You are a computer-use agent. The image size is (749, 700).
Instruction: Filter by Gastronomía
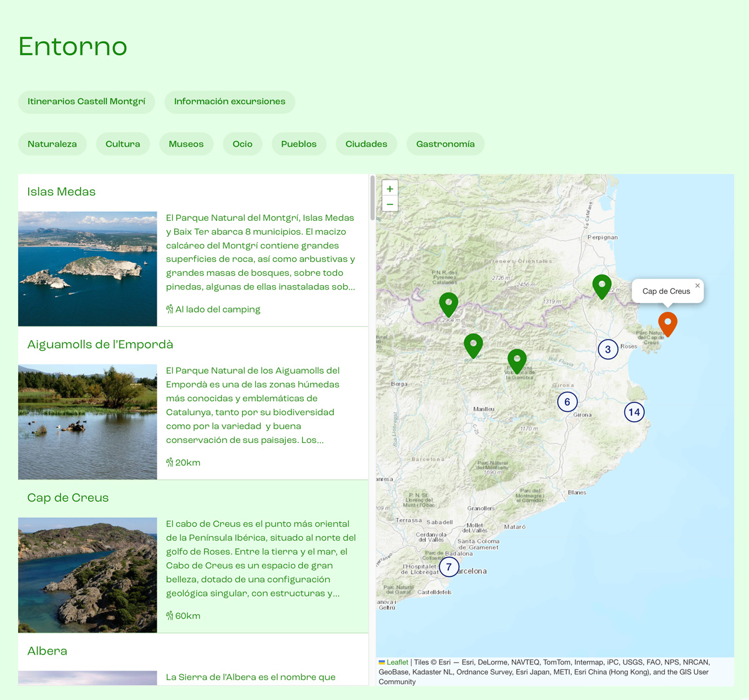pyautogui.click(x=446, y=144)
